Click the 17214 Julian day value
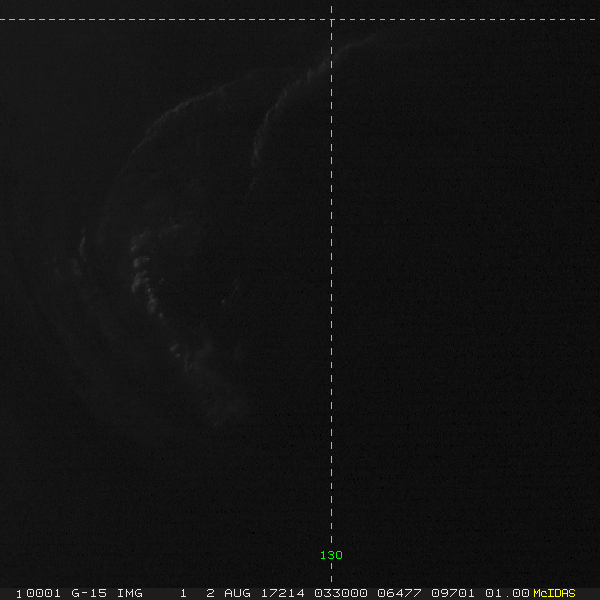Viewport: 600px width, 600px height. [x=284, y=593]
